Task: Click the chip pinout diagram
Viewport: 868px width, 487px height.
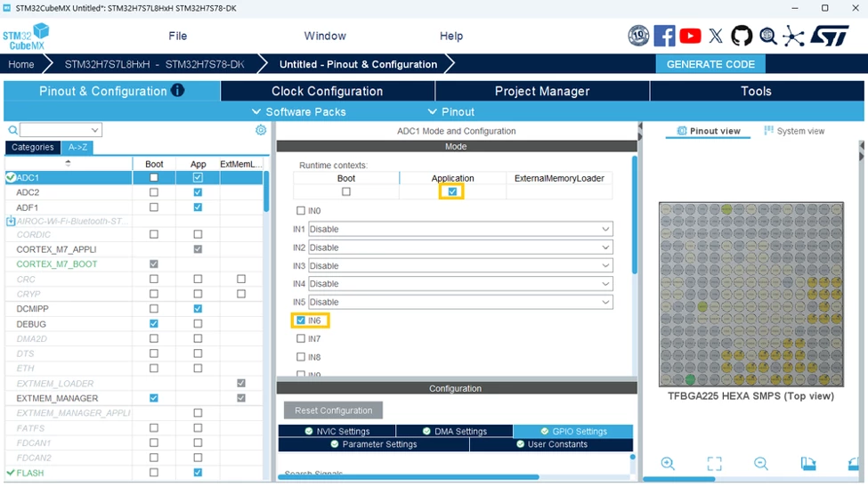Action: coord(750,294)
